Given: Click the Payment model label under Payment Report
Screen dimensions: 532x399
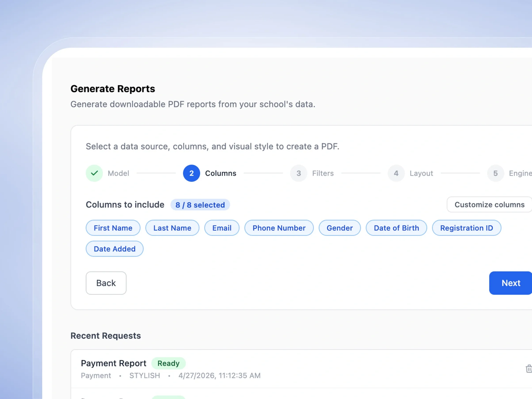Looking at the screenshot, I should (96, 376).
